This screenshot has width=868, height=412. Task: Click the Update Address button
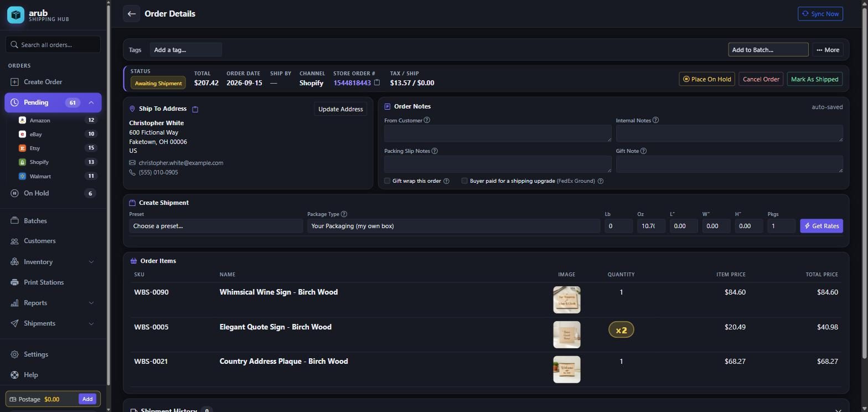pos(340,109)
